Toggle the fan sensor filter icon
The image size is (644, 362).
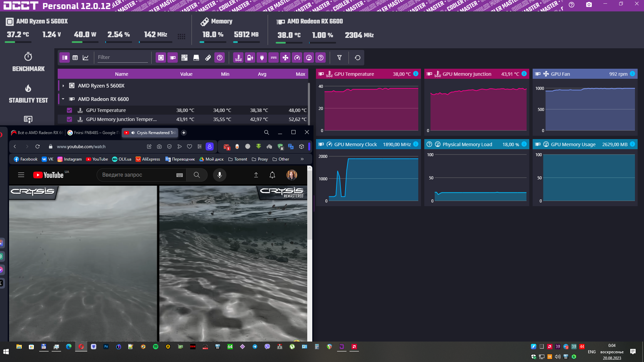[285, 58]
